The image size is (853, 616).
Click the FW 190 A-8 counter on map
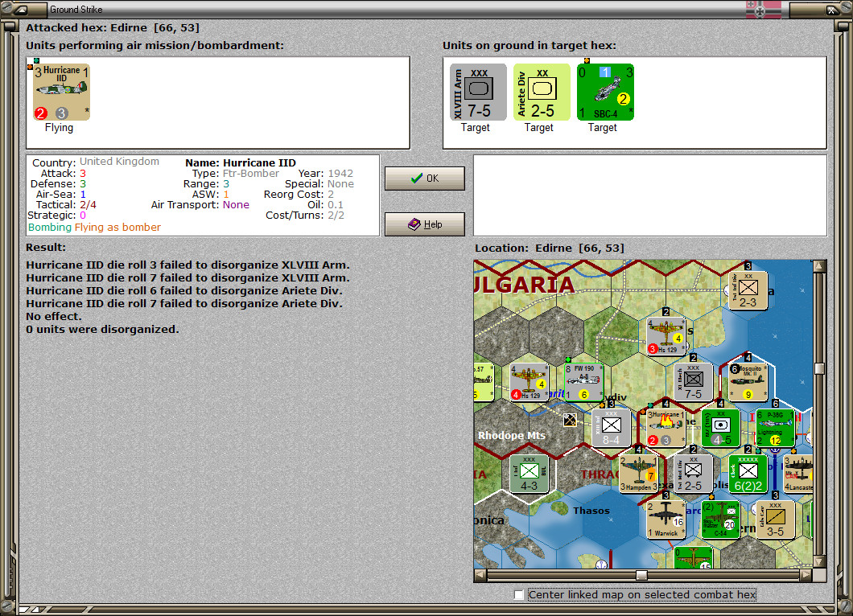point(583,382)
